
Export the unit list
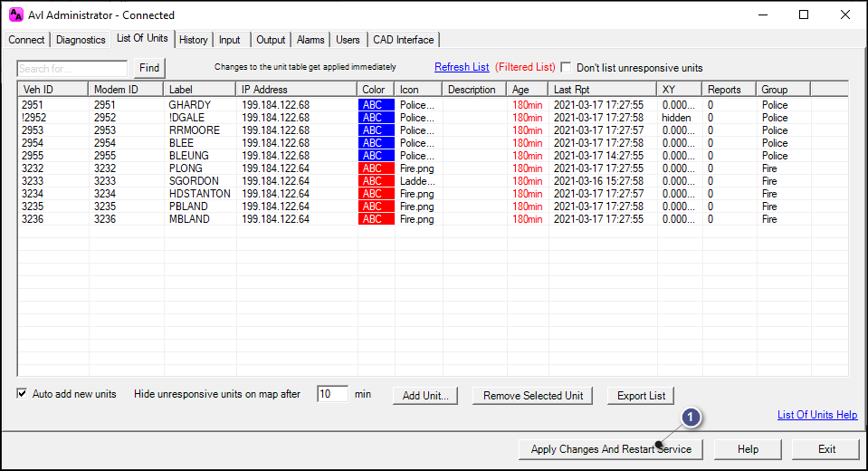tap(641, 396)
